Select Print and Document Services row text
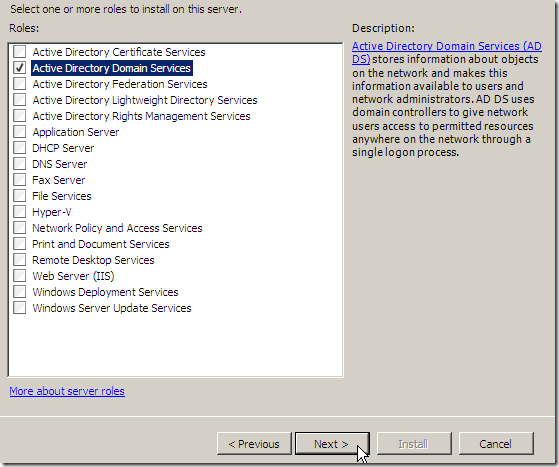 pos(101,244)
